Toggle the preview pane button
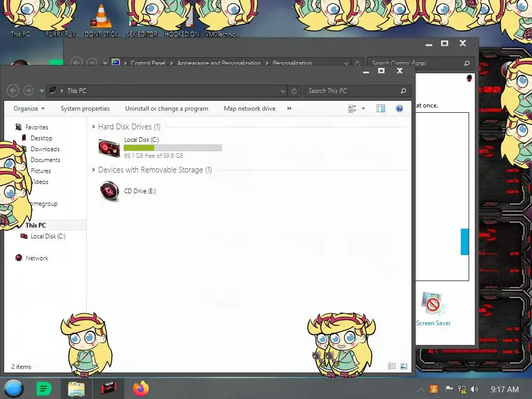 click(x=381, y=109)
